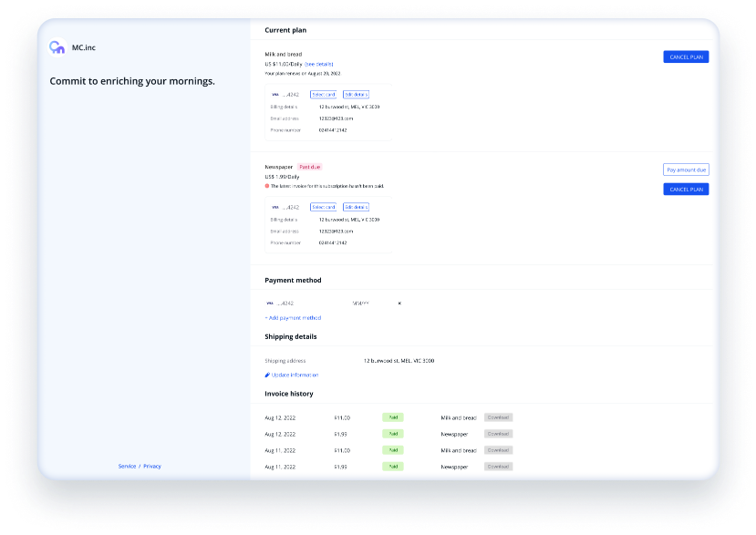
Task: Open the Privacy link in sidebar
Action: click(152, 466)
